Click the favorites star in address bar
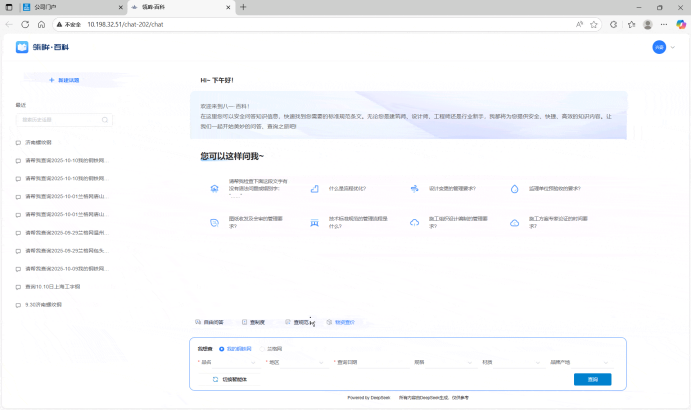 [581, 24]
